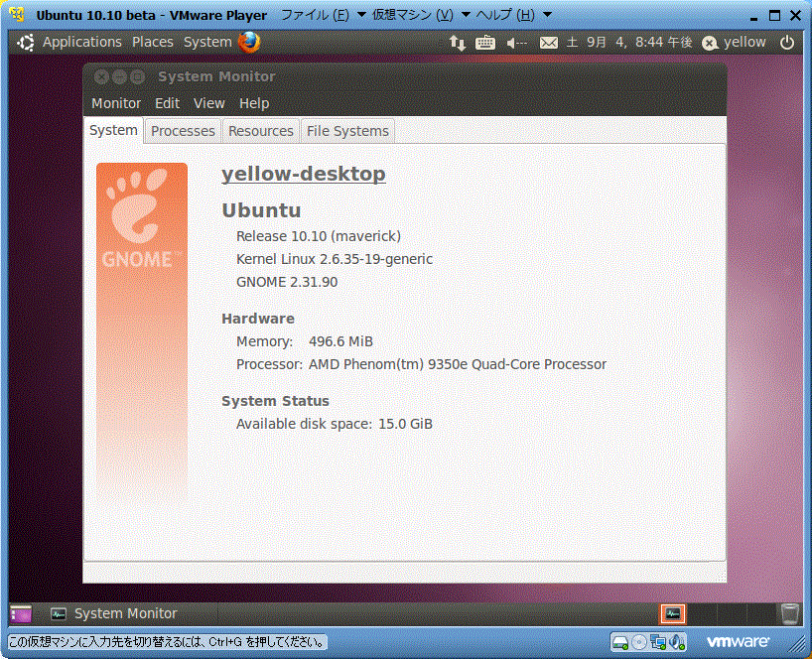The width and height of the screenshot is (812, 659).
Task: Open the Edit menu
Action: tap(168, 103)
